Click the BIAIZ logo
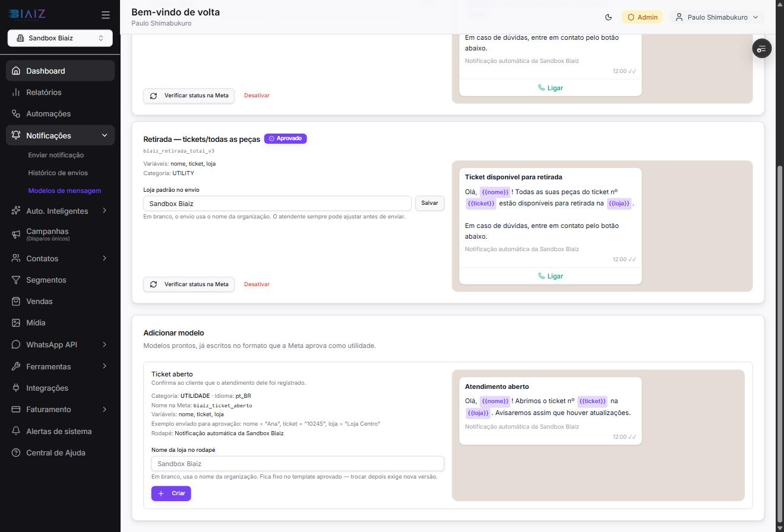This screenshot has height=532, width=784. (28, 14)
